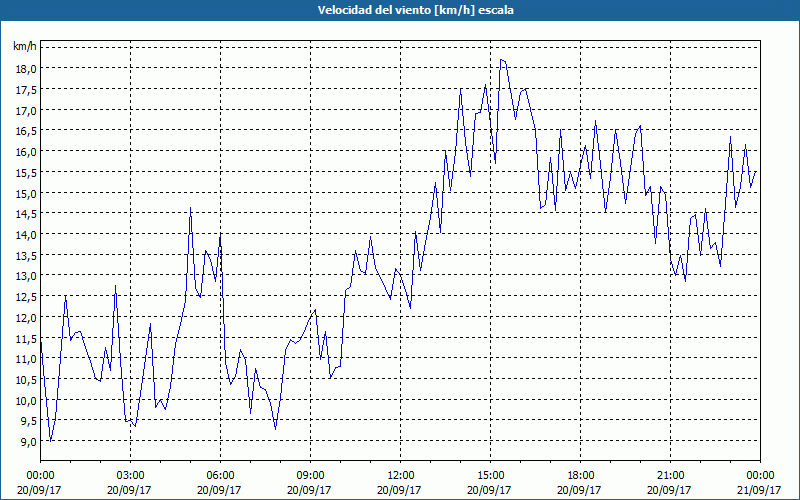Click the 15,0 y-axis label
Image resolution: width=800 pixels, height=500 pixels.
(25, 193)
